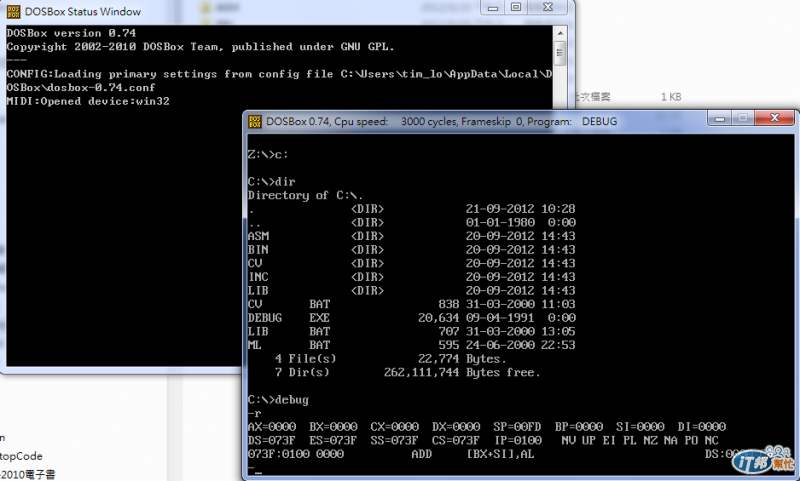The width and height of the screenshot is (800, 481).
Task: Click the 073F:0100 address text
Action: [279, 454]
